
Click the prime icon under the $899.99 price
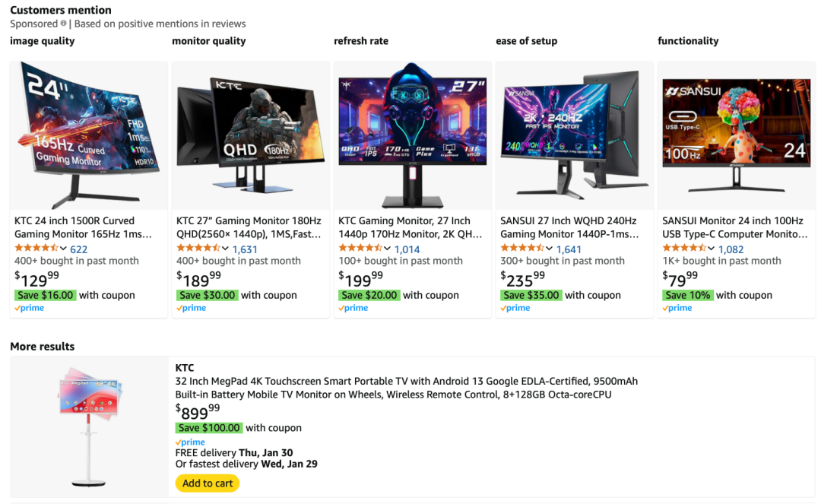click(x=190, y=442)
